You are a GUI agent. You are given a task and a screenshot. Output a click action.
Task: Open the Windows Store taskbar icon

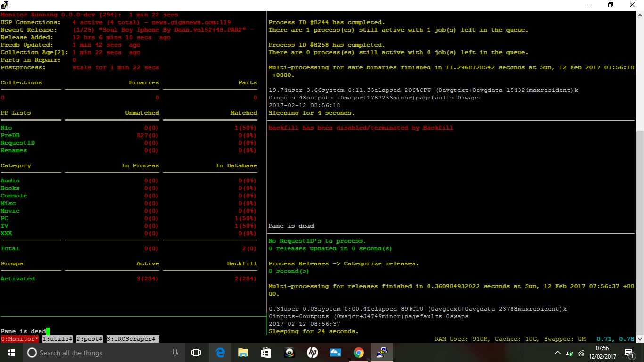pyautogui.click(x=266, y=353)
